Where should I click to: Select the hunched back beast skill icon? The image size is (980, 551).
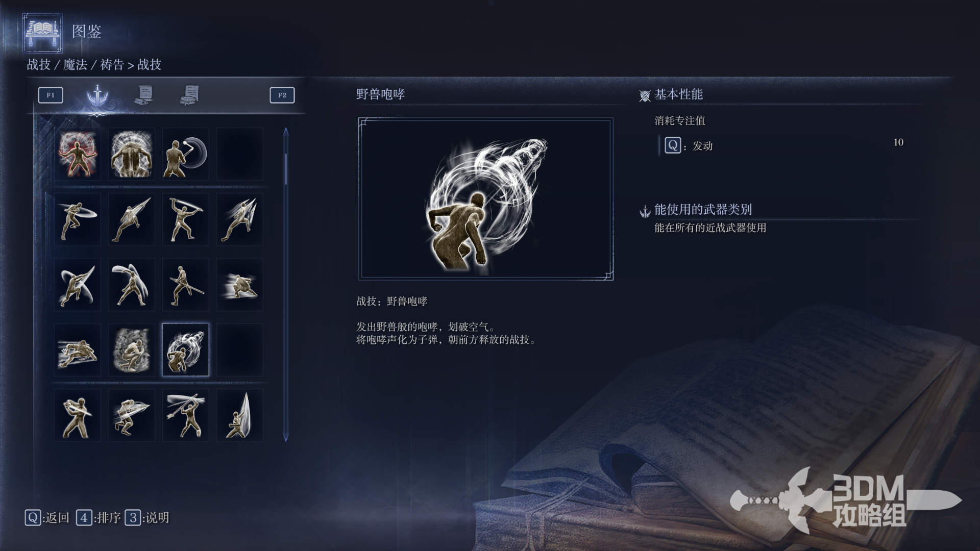[132, 154]
